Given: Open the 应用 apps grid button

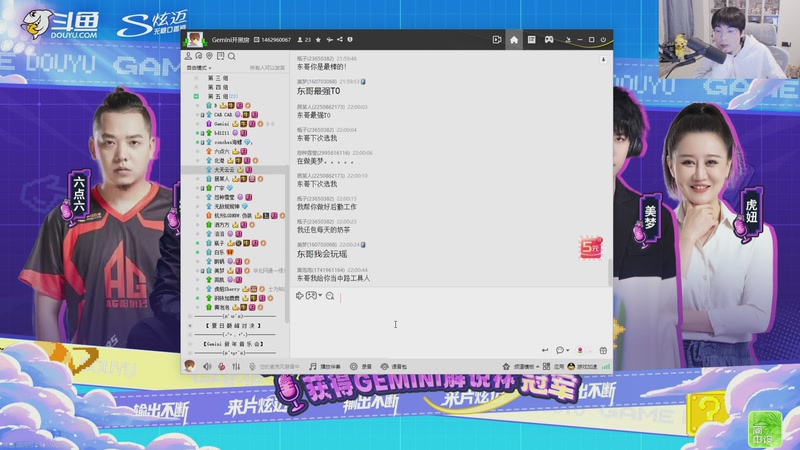Looking at the screenshot, I should click(554, 366).
